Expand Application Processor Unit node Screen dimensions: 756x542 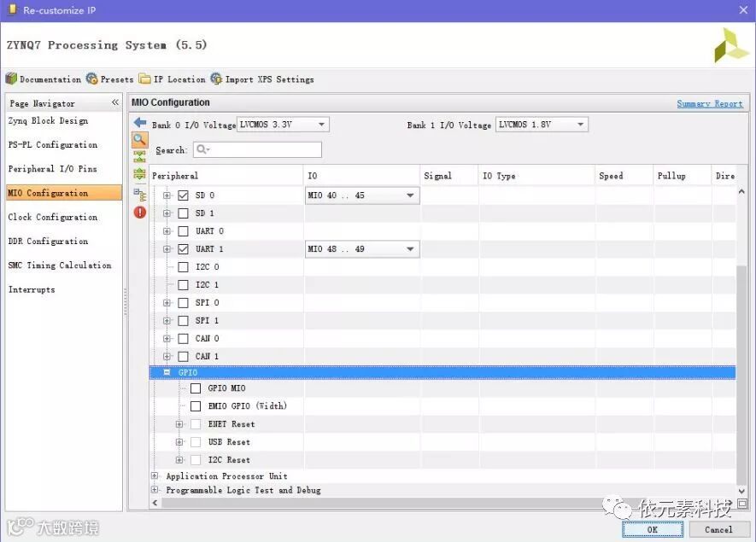155,476
